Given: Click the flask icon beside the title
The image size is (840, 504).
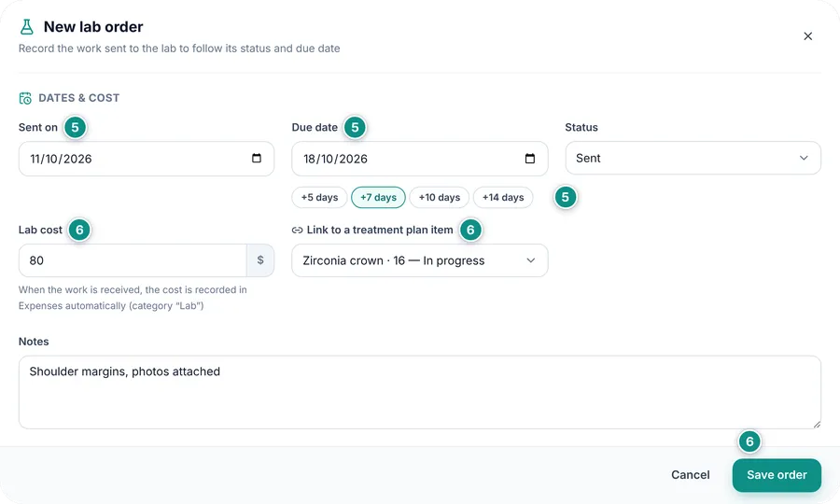Looking at the screenshot, I should 26,27.
